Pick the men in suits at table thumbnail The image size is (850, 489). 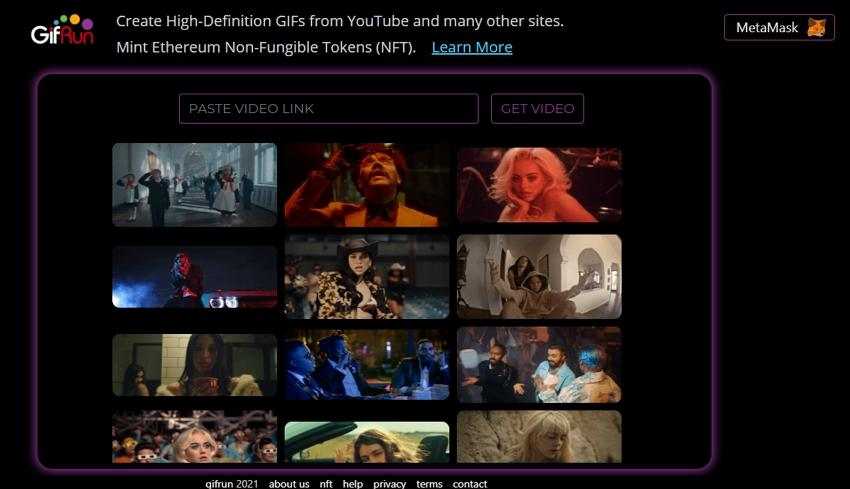point(366,364)
